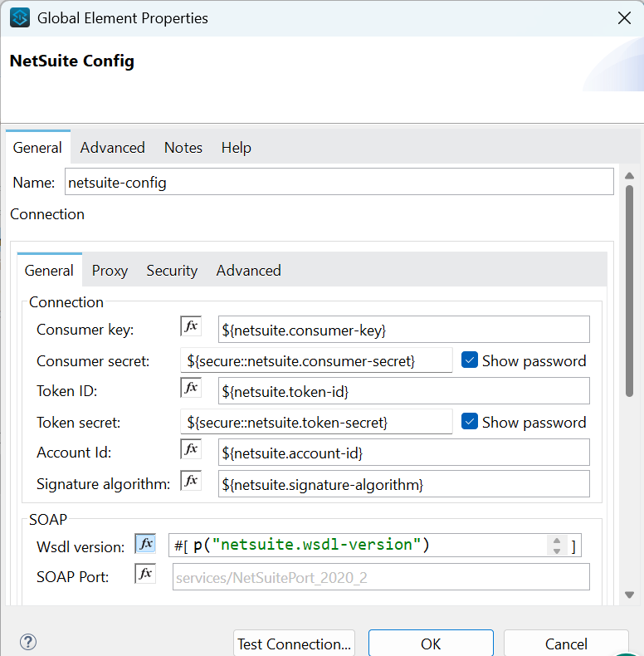644x656 pixels.
Task: Uncheck Show password for Consumer secret
Action: pos(470,360)
